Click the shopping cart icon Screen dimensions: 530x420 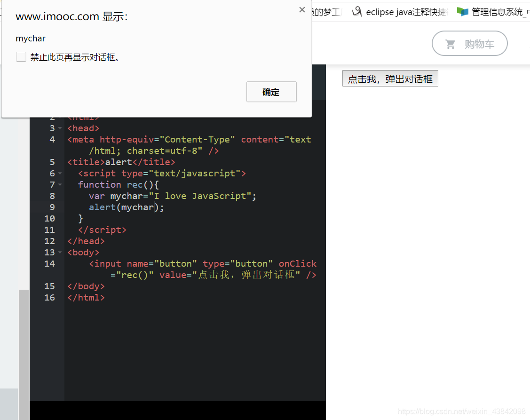pyautogui.click(x=450, y=44)
